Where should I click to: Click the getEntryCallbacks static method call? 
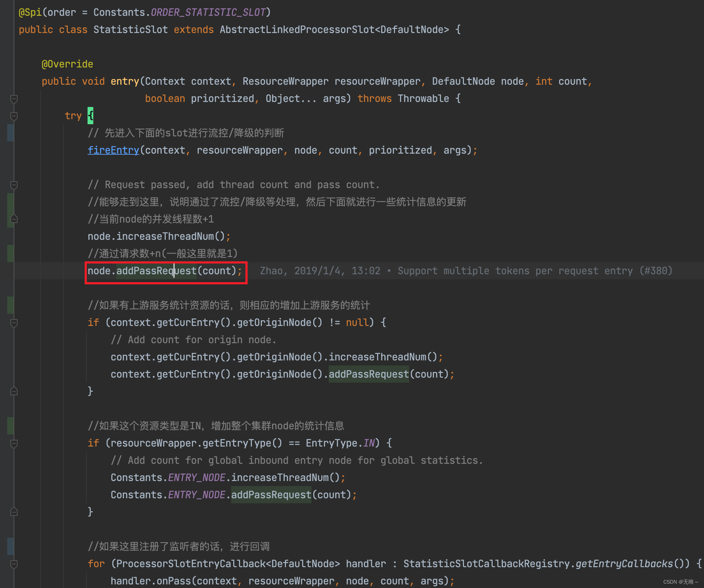tap(624, 564)
